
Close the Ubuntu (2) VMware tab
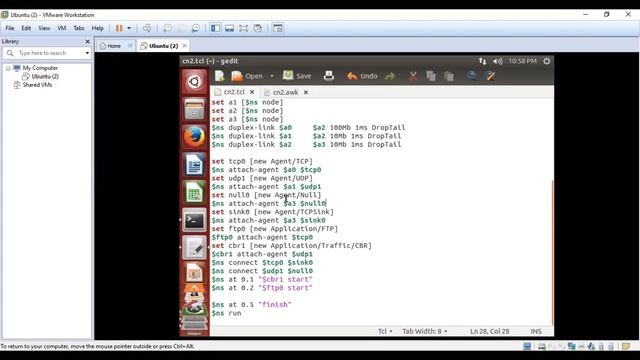[184, 46]
